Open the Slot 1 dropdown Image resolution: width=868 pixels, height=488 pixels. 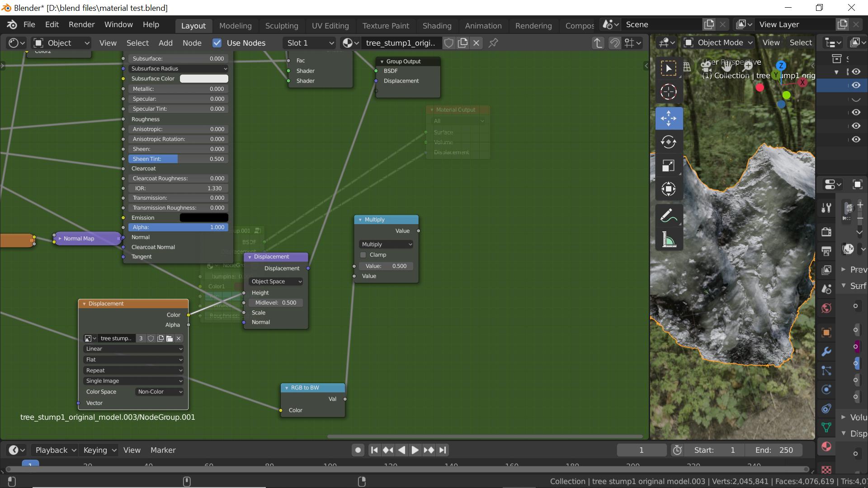coord(309,43)
